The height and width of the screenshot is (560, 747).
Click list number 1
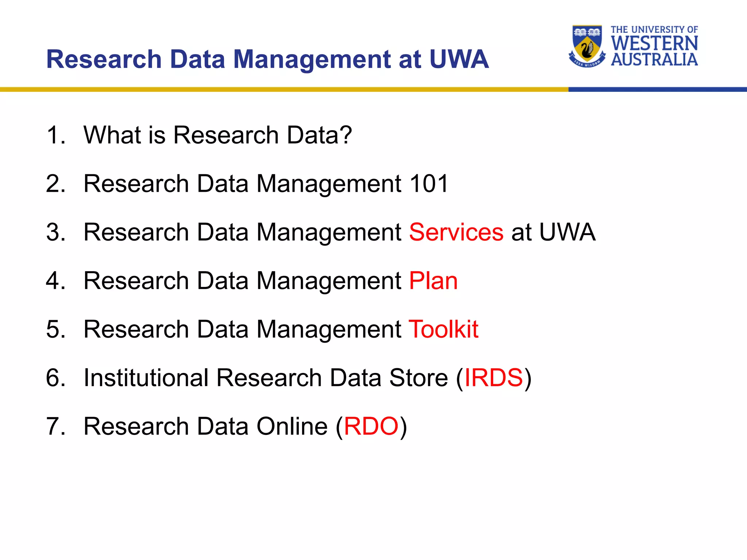(55, 135)
